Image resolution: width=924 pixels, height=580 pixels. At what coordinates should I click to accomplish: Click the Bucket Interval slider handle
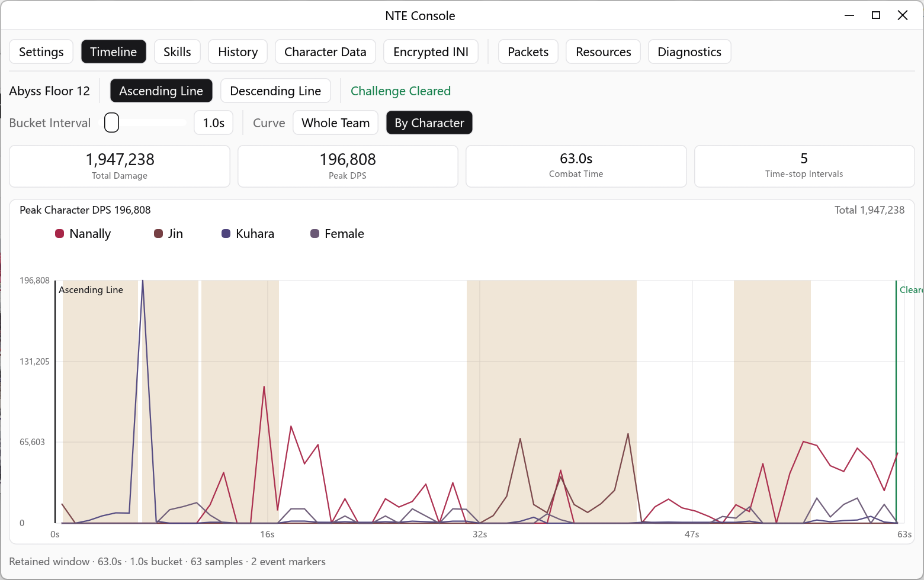tap(111, 123)
